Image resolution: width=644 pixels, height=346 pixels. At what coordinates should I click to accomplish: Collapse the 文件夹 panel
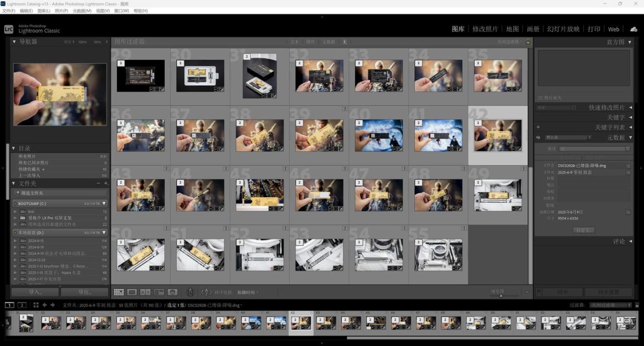(x=14, y=184)
